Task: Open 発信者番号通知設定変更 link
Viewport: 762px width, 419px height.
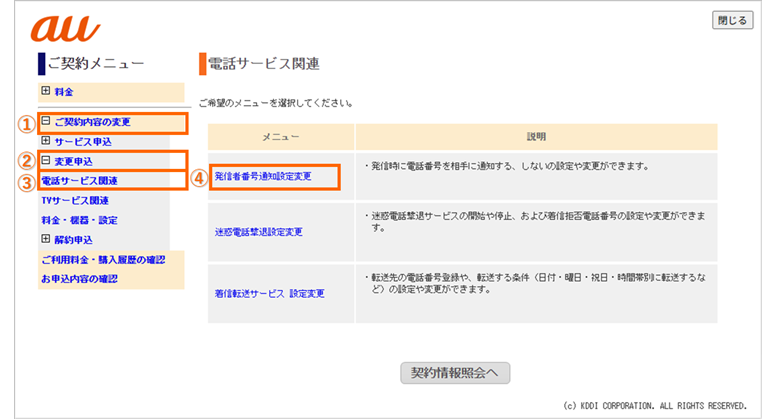Action: (262, 177)
